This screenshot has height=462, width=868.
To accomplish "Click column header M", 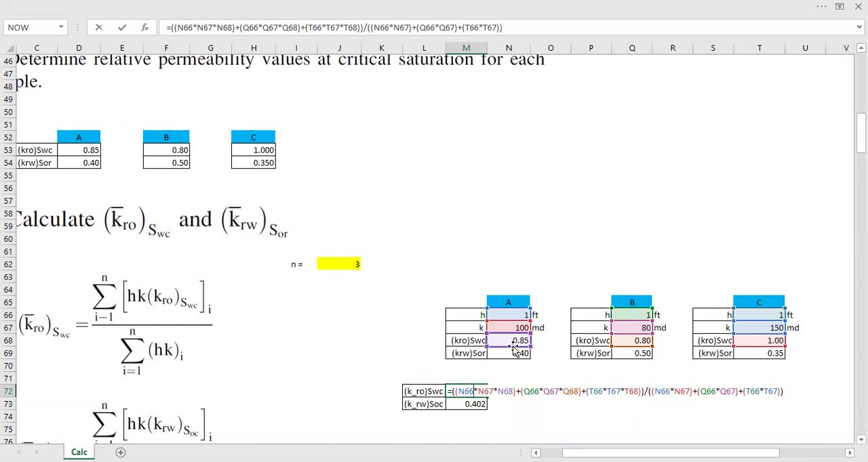I will (x=466, y=47).
